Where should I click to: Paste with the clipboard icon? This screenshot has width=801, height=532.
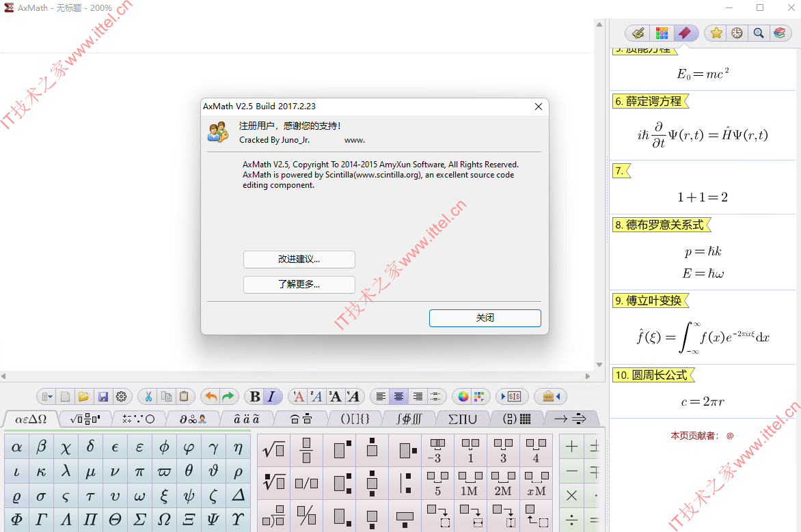[185, 397]
